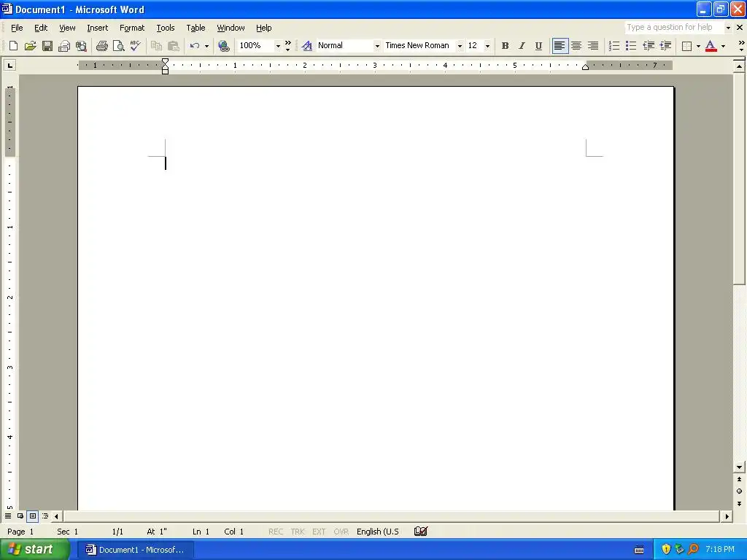The height and width of the screenshot is (560, 747).
Task: Open the font size 12 dropdown
Action: coord(487,46)
